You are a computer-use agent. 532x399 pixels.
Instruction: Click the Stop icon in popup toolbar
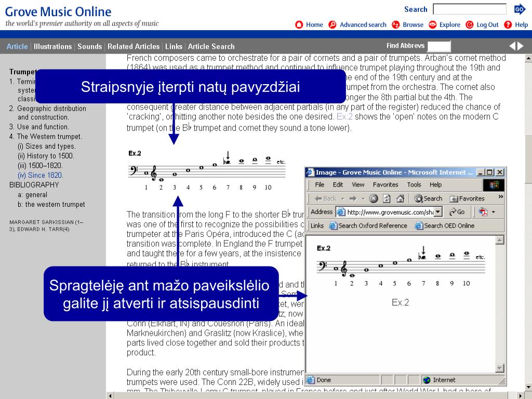click(x=374, y=198)
